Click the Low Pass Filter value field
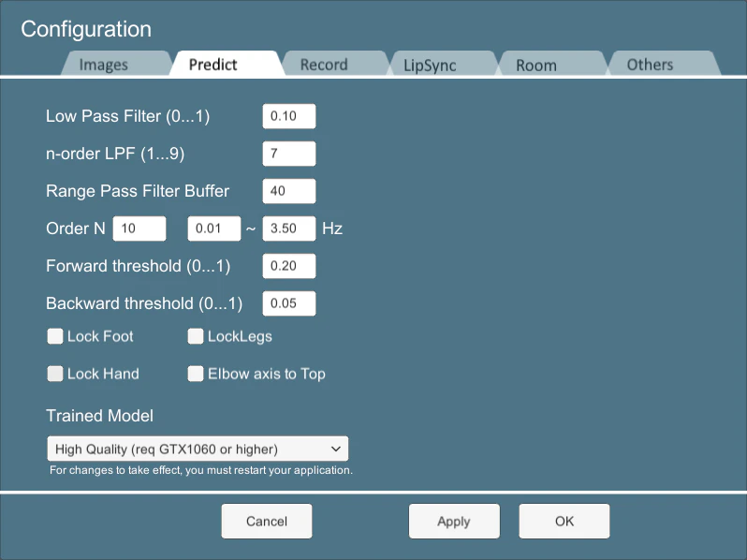The image size is (747, 560). click(288, 116)
